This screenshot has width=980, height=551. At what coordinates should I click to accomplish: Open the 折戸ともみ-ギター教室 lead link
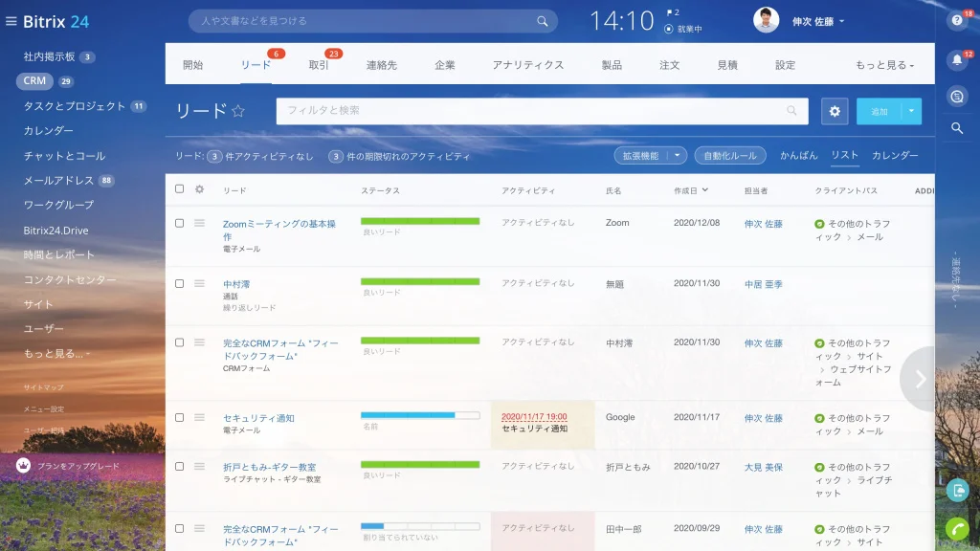pyautogui.click(x=269, y=467)
